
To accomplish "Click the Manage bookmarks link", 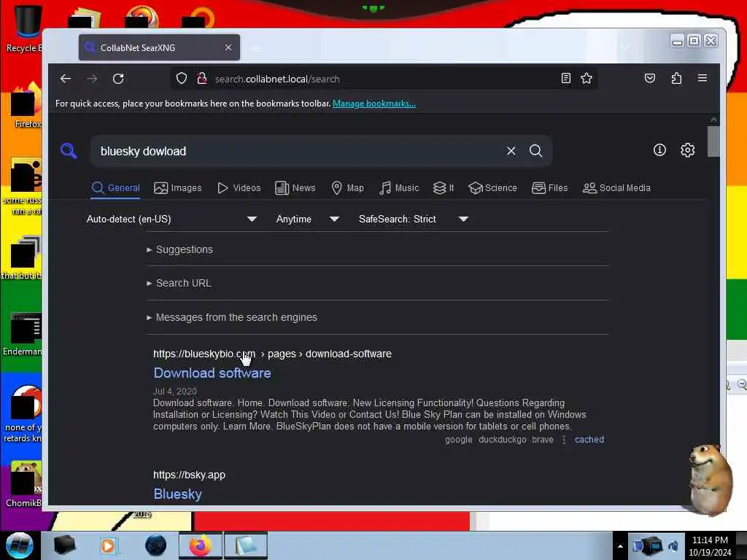I will pyautogui.click(x=374, y=104).
